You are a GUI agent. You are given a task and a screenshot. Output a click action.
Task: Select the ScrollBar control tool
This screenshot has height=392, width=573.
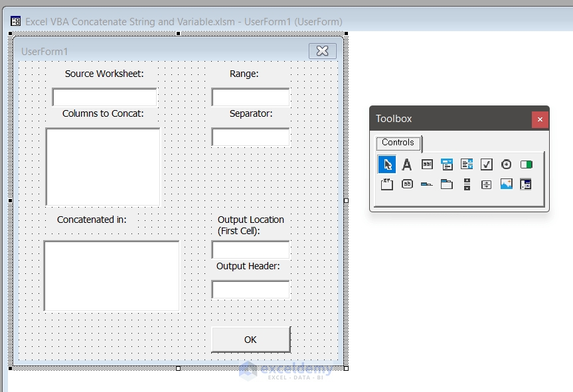467,184
